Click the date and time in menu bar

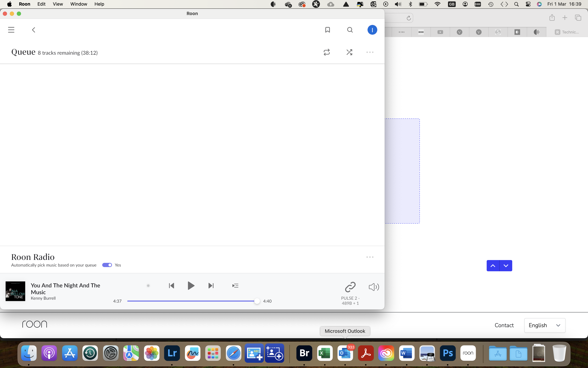click(x=564, y=4)
